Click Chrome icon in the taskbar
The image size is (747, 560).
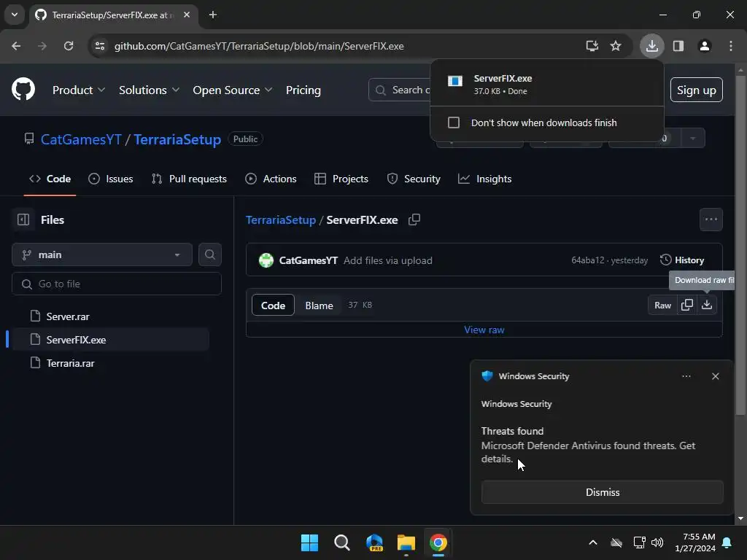[x=438, y=542]
